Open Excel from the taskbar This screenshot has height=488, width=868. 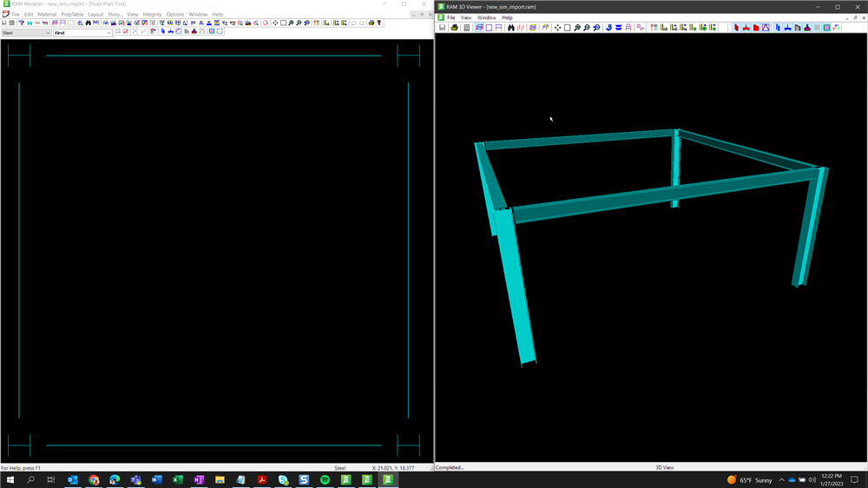[178, 479]
